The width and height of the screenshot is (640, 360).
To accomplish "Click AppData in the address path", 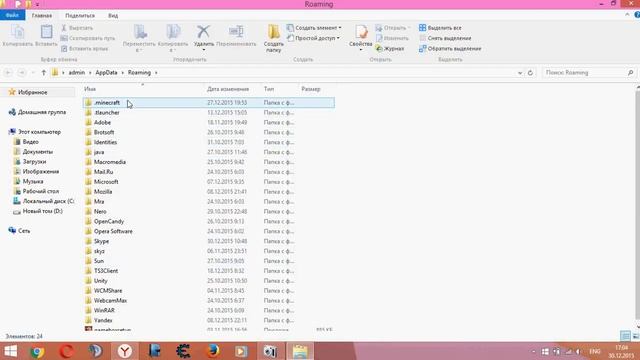I will (x=106, y=73).
